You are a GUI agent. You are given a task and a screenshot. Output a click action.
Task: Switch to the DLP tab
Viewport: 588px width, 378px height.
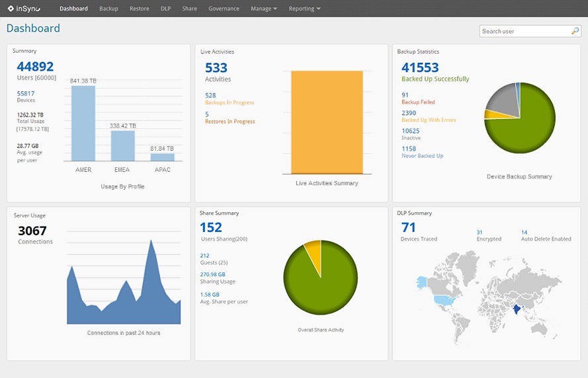tap(165, 9)
